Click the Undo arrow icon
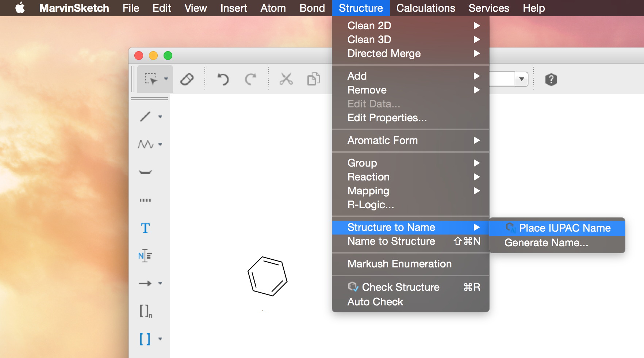 point(223,79)
